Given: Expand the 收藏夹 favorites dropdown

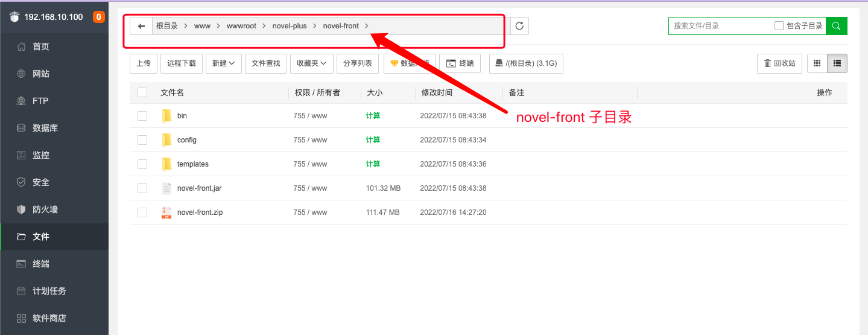Looking at the screenshot, I should pos(311,63).
